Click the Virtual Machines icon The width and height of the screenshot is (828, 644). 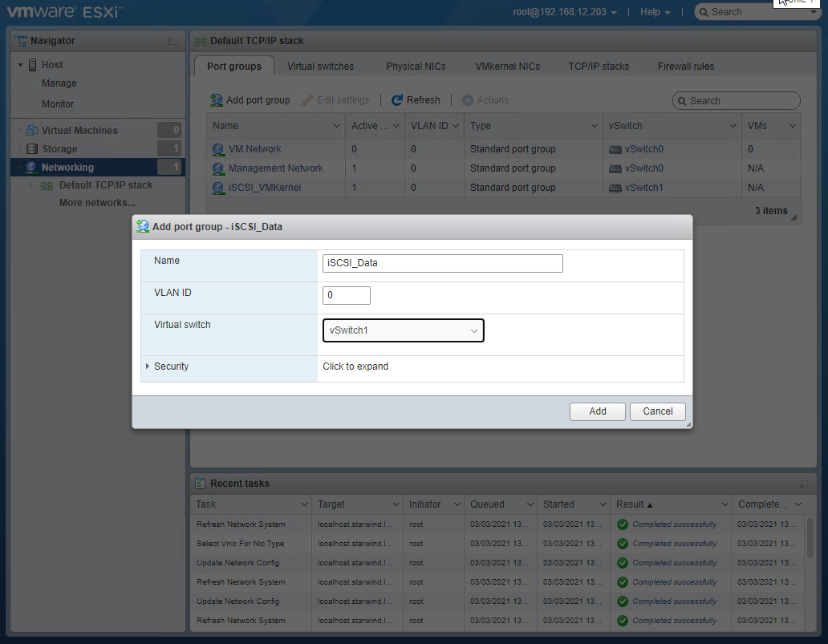[32, 131]
